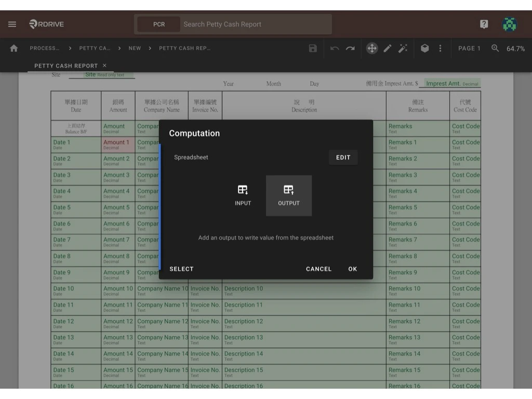The width and height of the screenshot is (532, 399).
Task: Click the user avatar icon
Action: click(x=509, y=24)
